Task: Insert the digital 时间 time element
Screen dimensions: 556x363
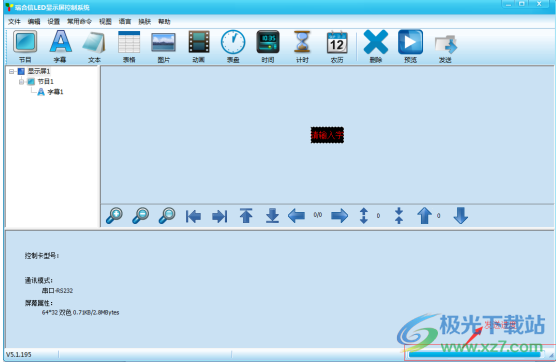Action: coord(268,46)
